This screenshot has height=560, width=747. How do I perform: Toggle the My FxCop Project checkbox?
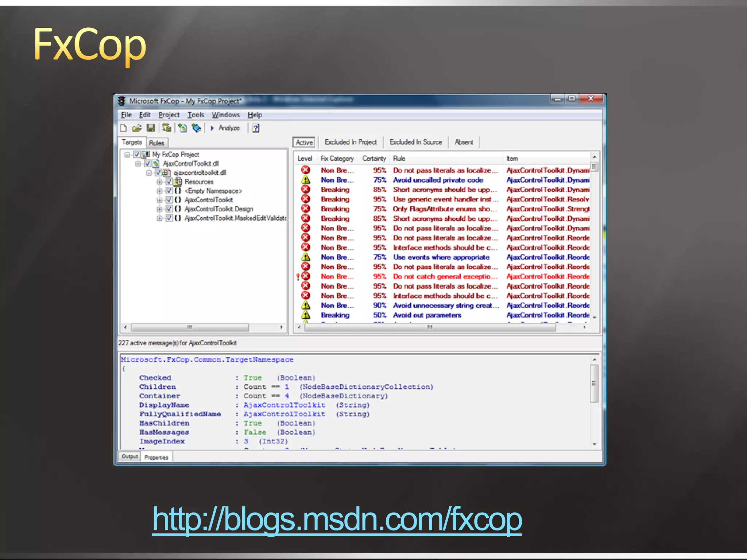(x=137, y=155)
